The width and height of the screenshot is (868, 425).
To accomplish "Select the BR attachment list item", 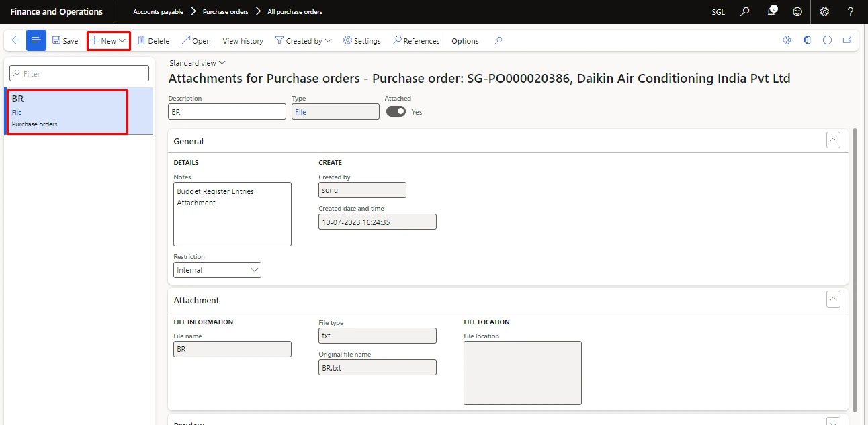I will tap(79, 111).
